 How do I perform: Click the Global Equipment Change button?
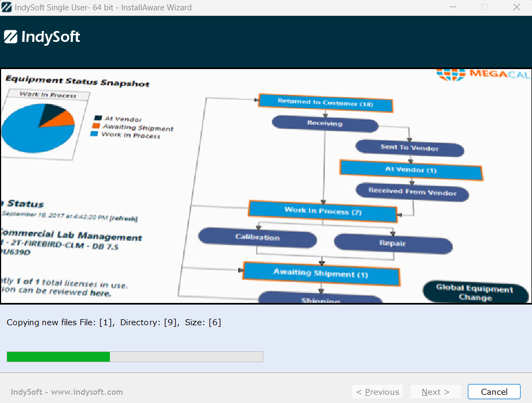pos(475,293)
